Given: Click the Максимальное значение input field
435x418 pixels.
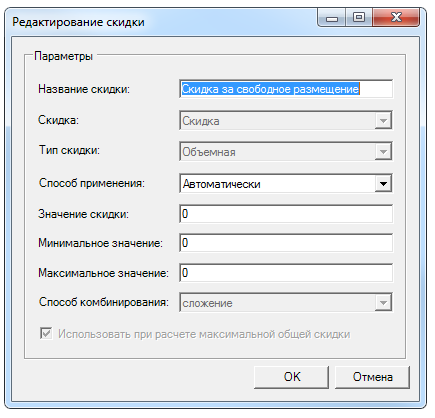Looking at the screenshot, I should pyautogui.click(x=286, y=273).
